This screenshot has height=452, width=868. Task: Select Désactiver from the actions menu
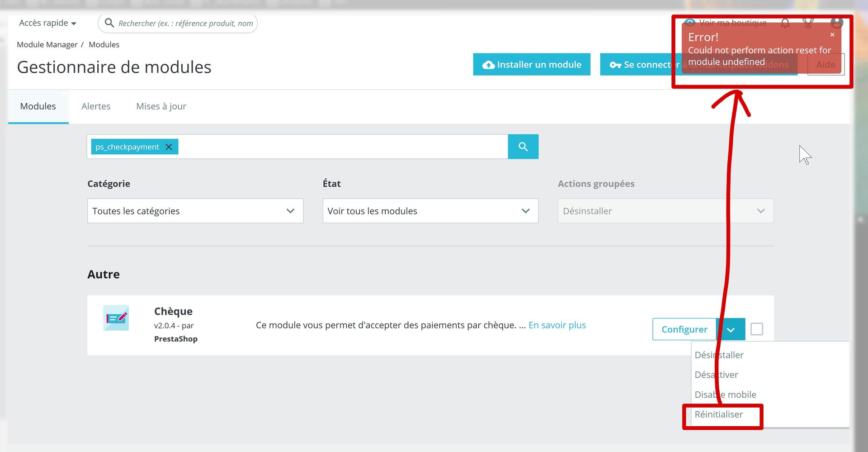coord(716,375)
